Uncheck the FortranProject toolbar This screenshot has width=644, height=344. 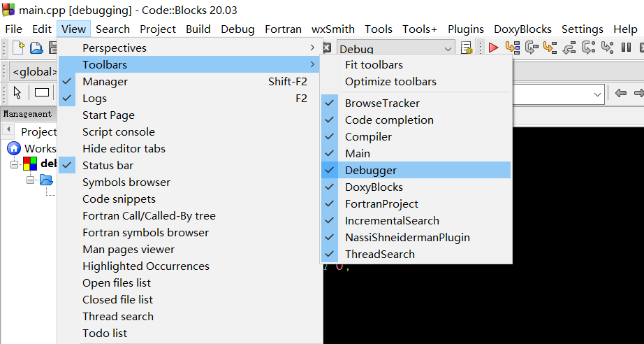[416, 204]
